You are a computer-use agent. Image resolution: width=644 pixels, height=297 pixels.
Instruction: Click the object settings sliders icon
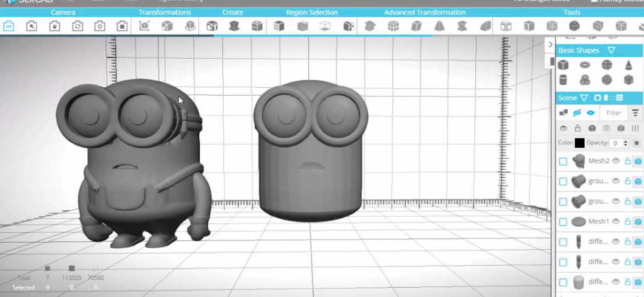[x=635, y=128]
